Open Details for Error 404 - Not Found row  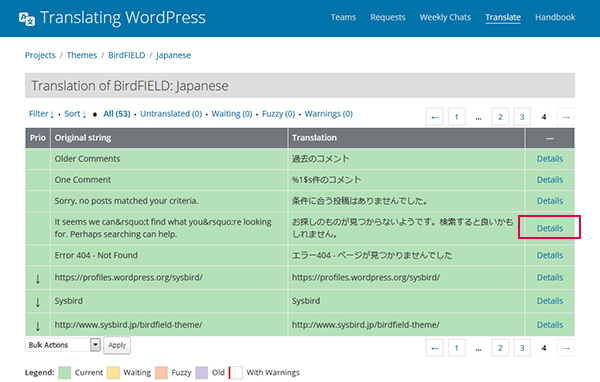(x=550, y=255)
